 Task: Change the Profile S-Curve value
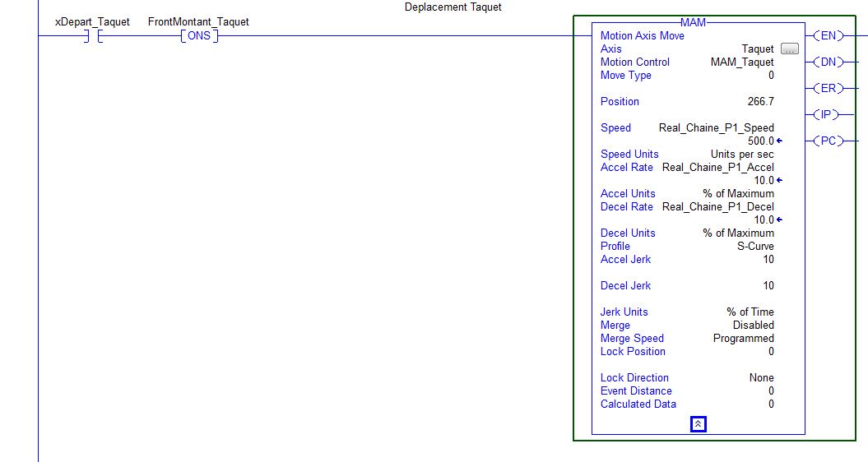(754, 247)
